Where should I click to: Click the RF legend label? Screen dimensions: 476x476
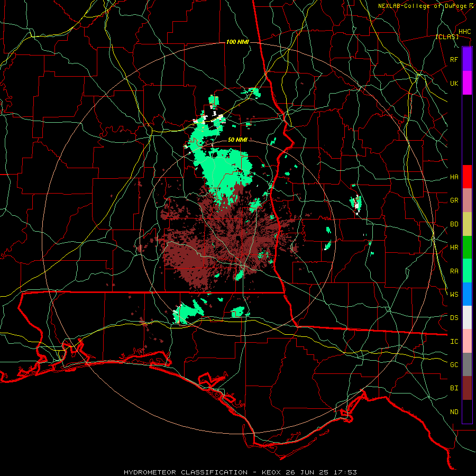pyautogui.click(x=454, y=59)
